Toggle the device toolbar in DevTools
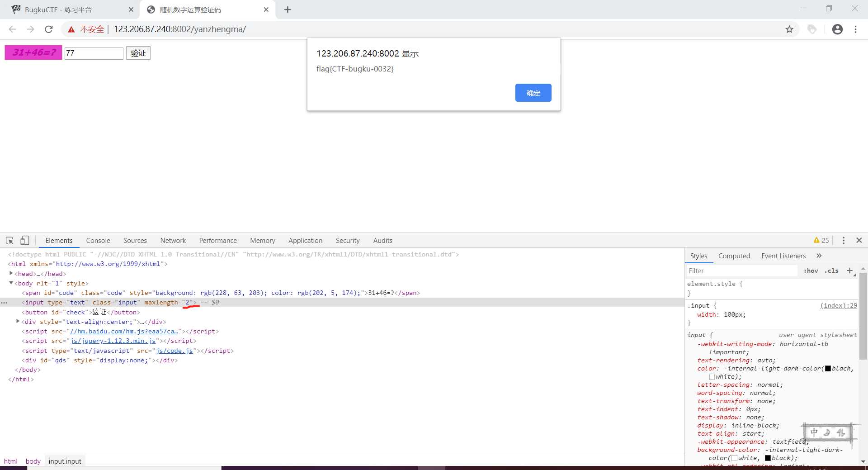 (25, 241)
